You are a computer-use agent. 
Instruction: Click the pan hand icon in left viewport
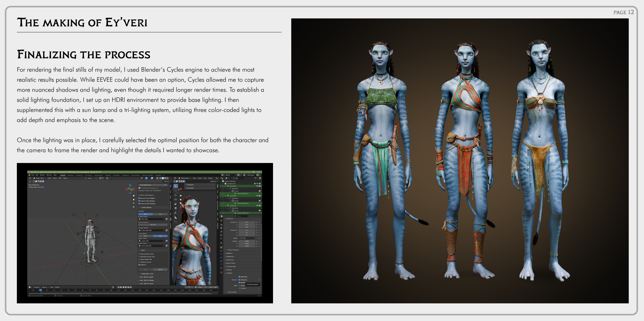pos(134,200)
